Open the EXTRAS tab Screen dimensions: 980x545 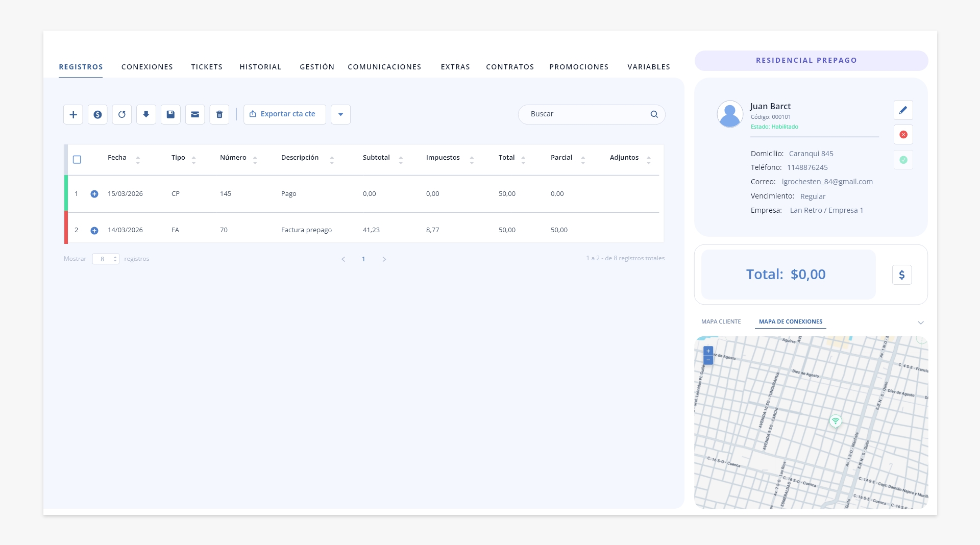pyautogui.click(x=455, y=67)
